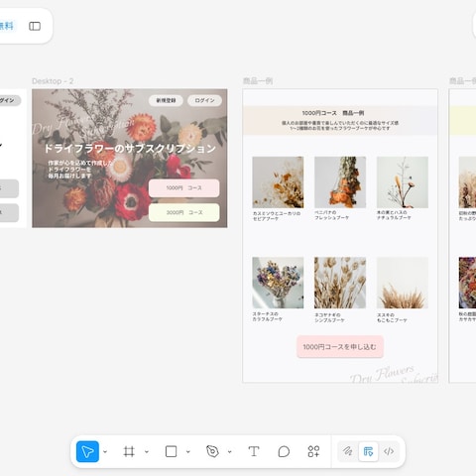Select the Pen tool
Viewport: 476px width, 476px height.
click(212, 451)
